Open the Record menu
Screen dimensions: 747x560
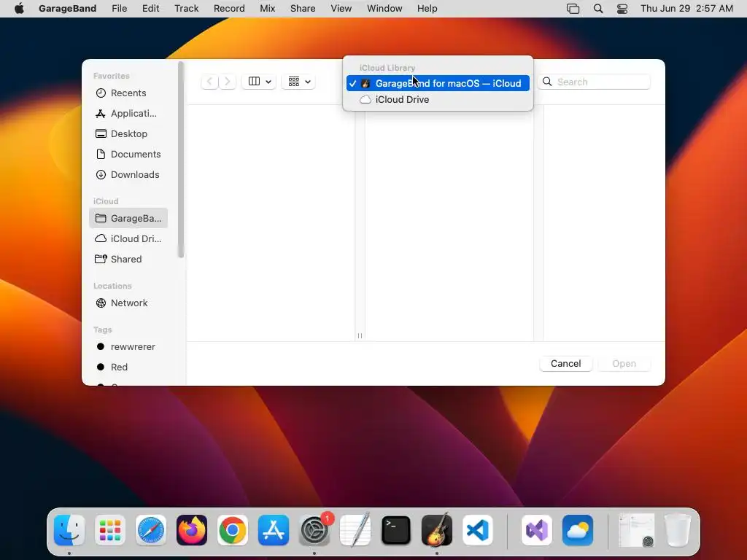click(x=229, y=9)
